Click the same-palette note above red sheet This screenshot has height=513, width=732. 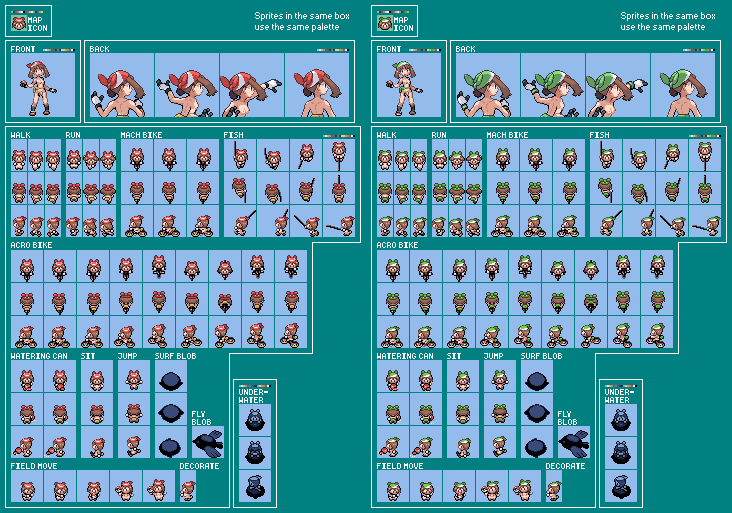coord(302,21)
